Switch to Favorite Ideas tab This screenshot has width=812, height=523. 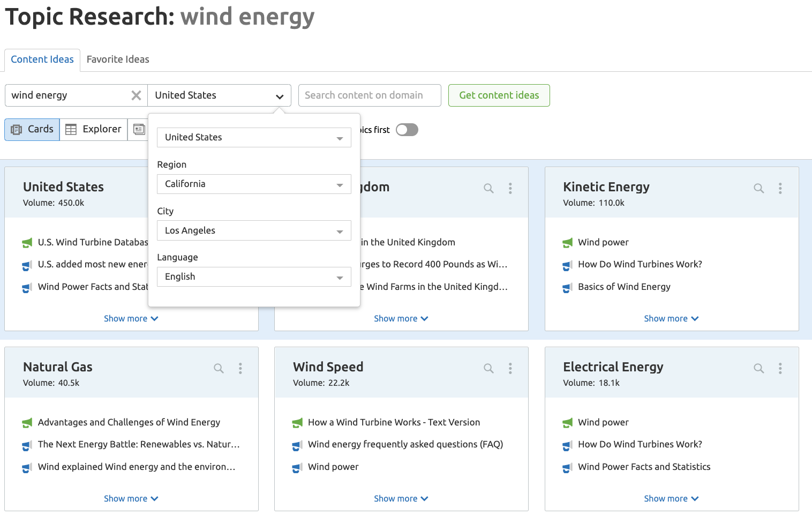tap(118, 59)
